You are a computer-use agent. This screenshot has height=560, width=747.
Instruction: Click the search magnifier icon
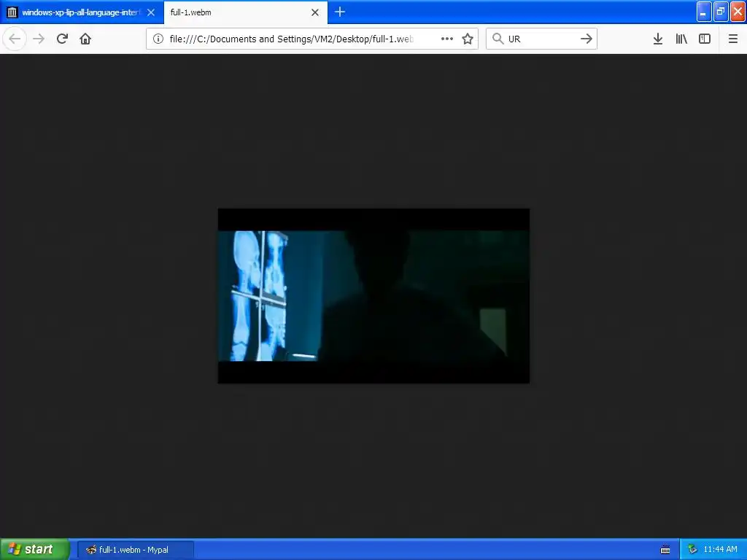tap(498, 39)
